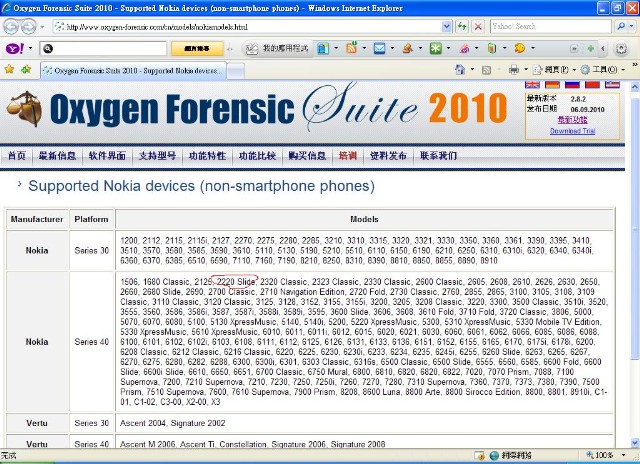This screenshot has height=464, width=640.
Task: Click the globe Internet zone status icon
Action: pos(494,455)
